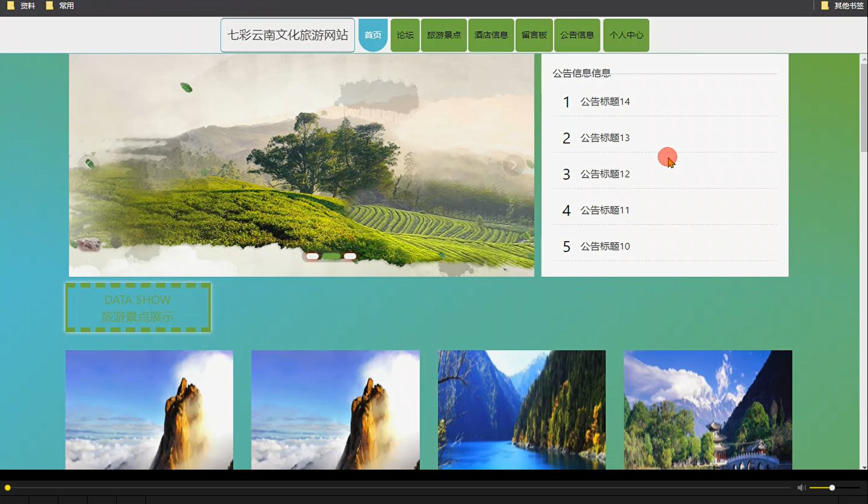Click the snow mountain scenic spot thumbnail
The image size is (868, 504).
(x=708, y=410)
